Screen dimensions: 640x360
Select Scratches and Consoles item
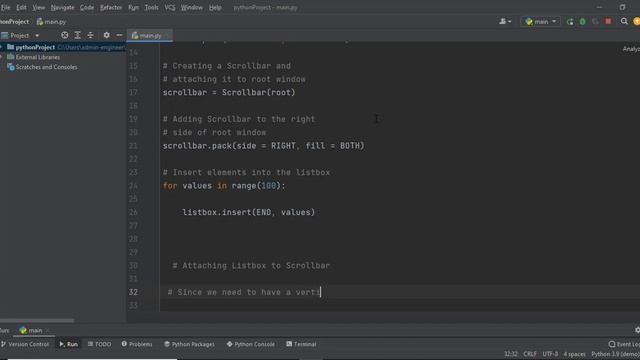tap(46, 67)
